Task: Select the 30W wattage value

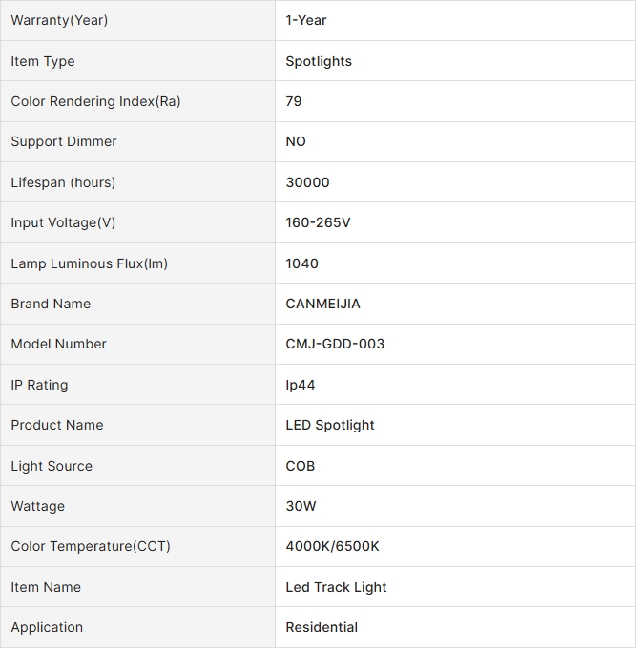Action: [x=301, y=506]
